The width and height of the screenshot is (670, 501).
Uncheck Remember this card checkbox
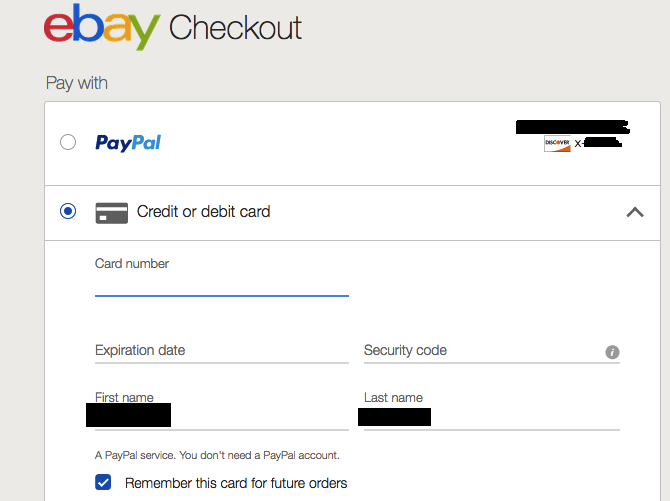[103, 483]
